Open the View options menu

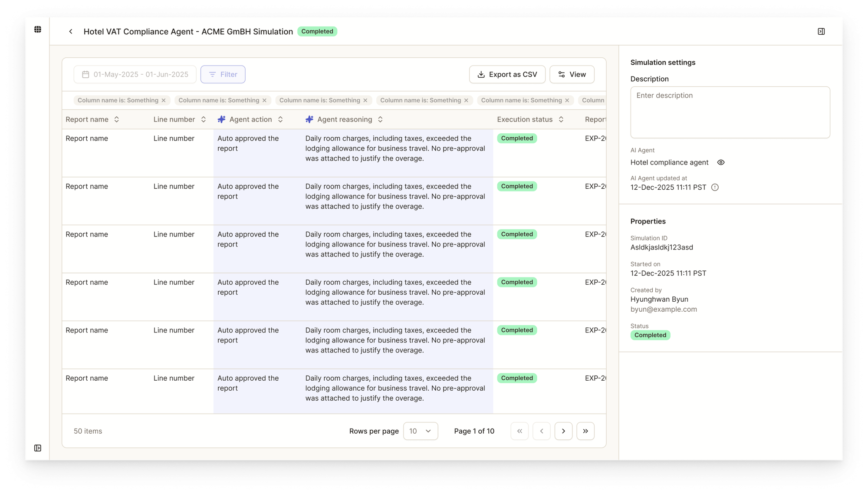572,75
